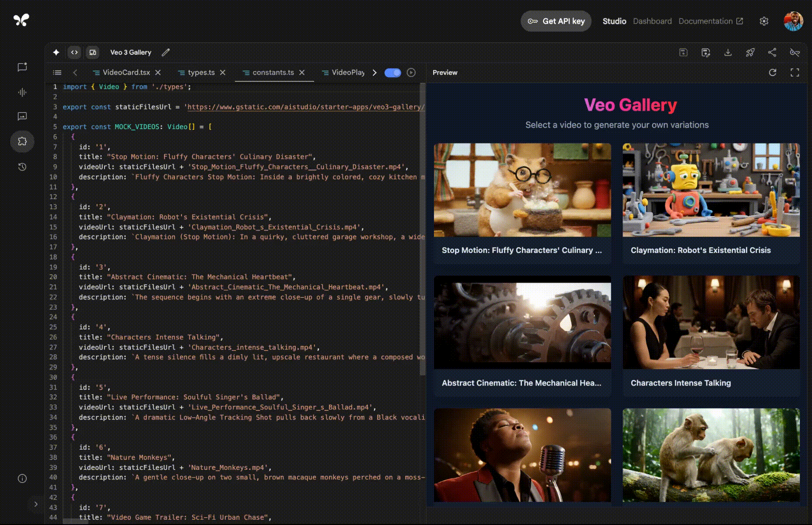Screen dimensions: 812x525
Task: Go to previous tabs with the left chevron
Action: (x=75, y=73)
